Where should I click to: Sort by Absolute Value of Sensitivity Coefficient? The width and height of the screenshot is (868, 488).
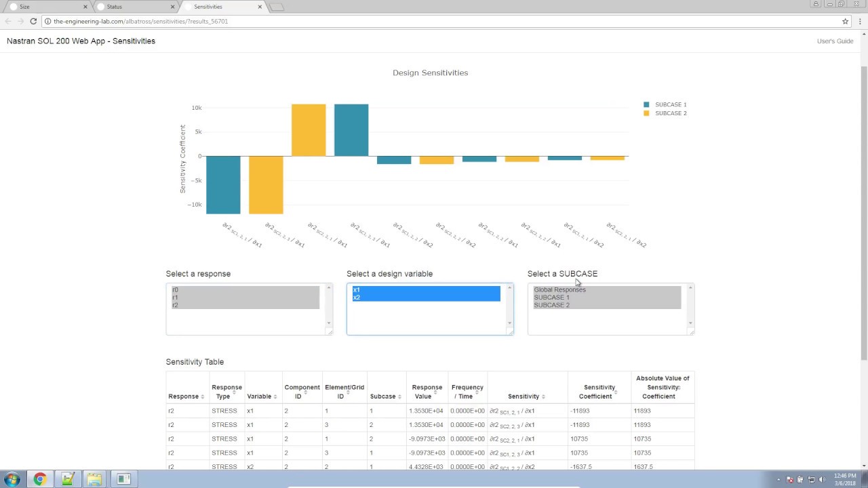point(663,387)
